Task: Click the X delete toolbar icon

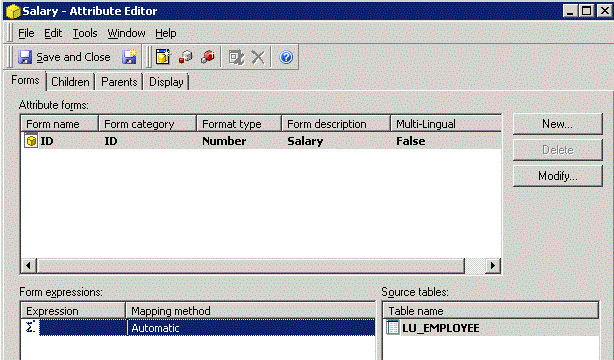Action: [258, 58]
